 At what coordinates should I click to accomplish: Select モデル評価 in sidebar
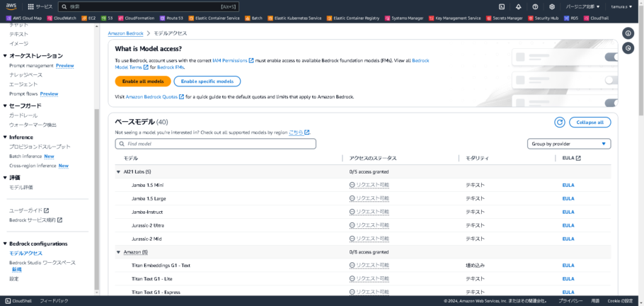[x=21, y=187]
